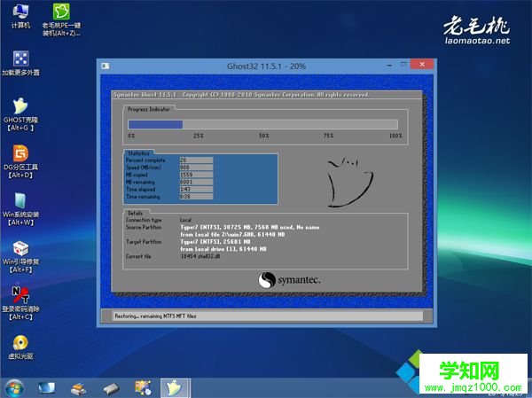This screenshot has height=398, width=532.
Task: Click the MB copied value 1559
Action: point(196,175)
